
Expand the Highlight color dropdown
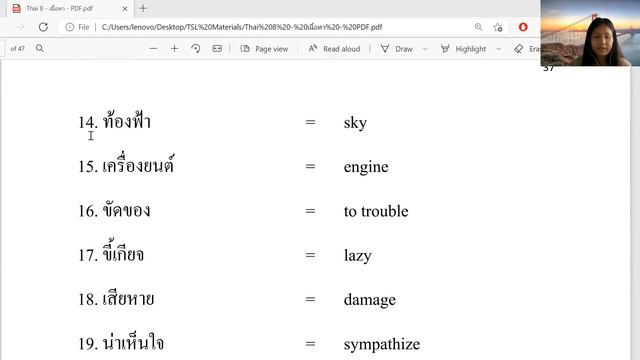pyautogui.click(x=498, y=49)
